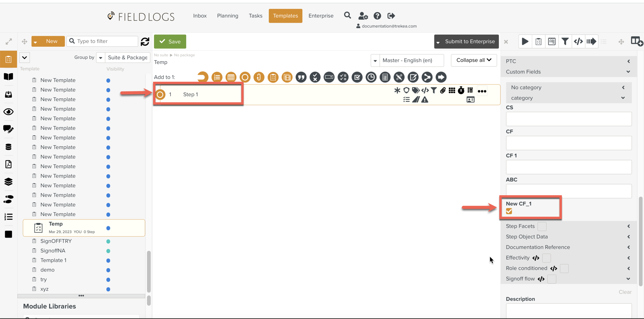Viewport: 644px width, 319px height.
Task: Click the Save button
Action: (x=170, y=41)
